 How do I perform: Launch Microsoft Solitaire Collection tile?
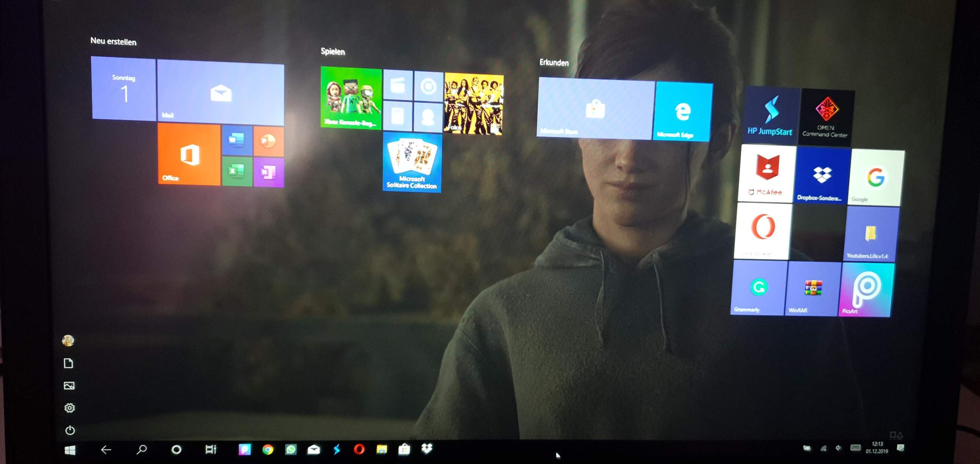pyautogui.click(x=412, y=162)
